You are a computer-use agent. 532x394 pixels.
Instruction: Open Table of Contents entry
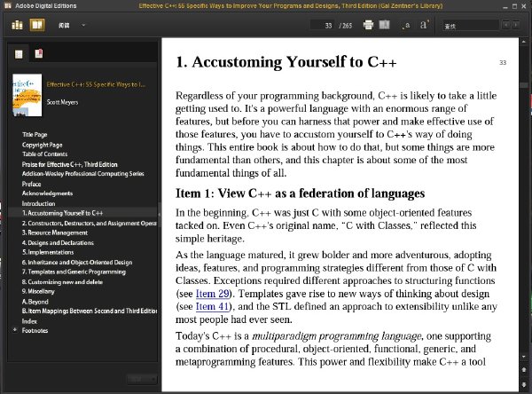click(x=45, y=154)
